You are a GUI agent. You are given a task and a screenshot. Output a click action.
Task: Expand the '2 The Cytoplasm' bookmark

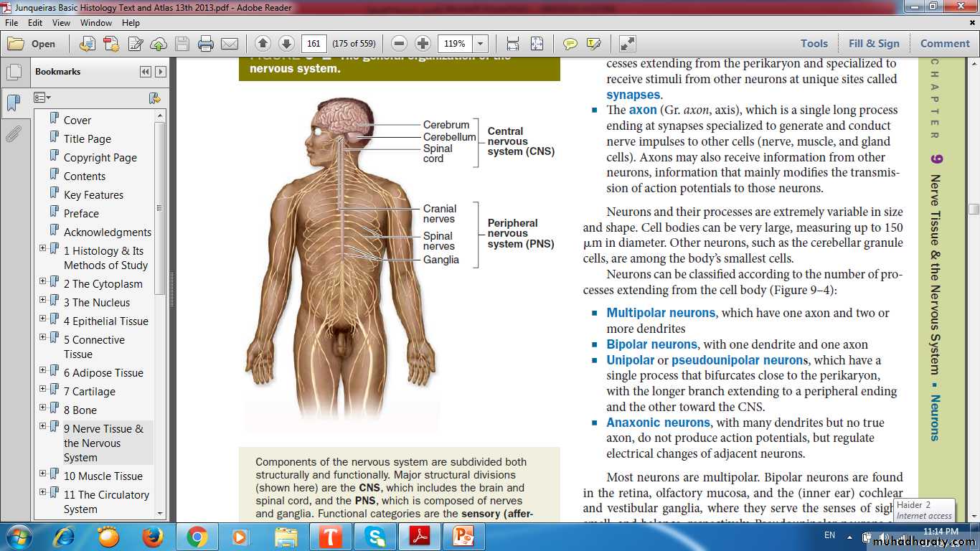pyautogui.click(x=42, y=281)
